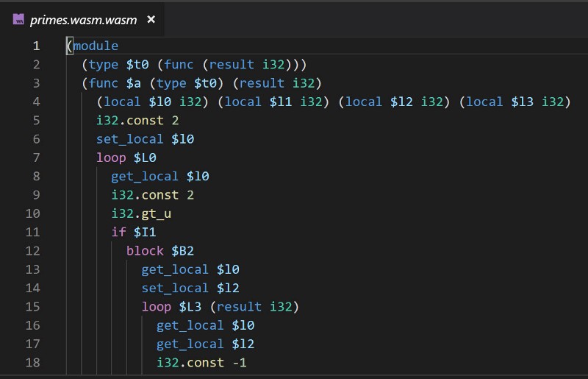
Task: Click line number 11 in gutter
Action: (x=32, y=232)
